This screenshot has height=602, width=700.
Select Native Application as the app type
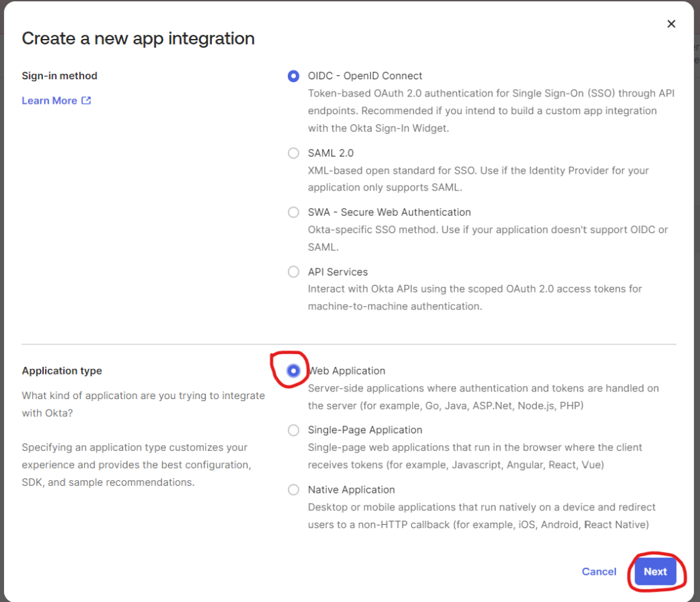[x=293, y=489]
